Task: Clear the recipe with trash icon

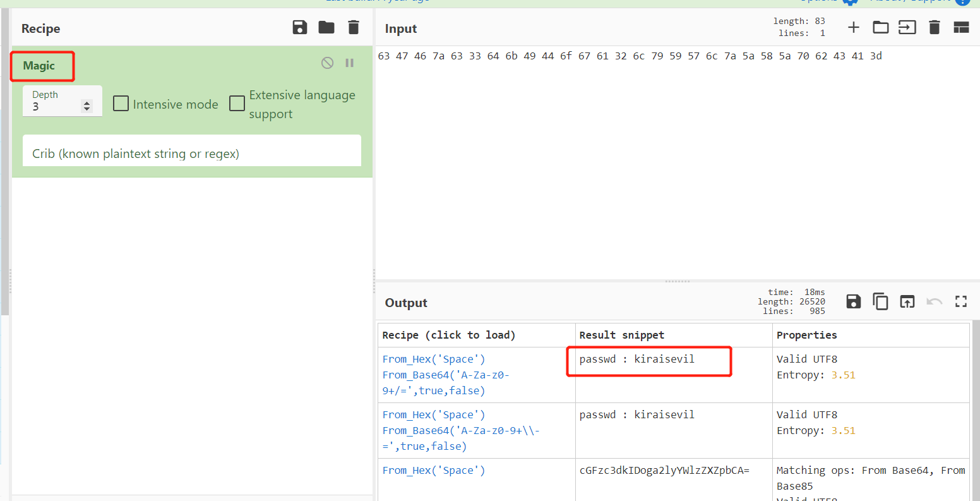Action: coord(354,27)
